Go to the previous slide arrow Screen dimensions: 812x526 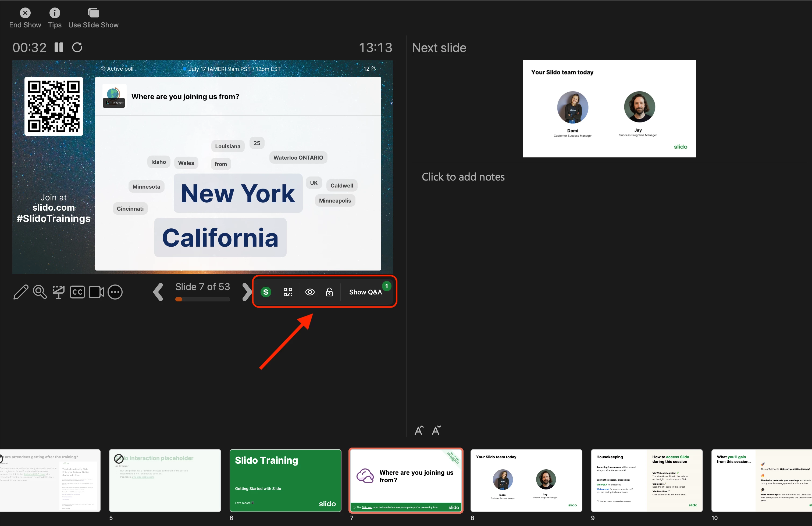[158, 292]
